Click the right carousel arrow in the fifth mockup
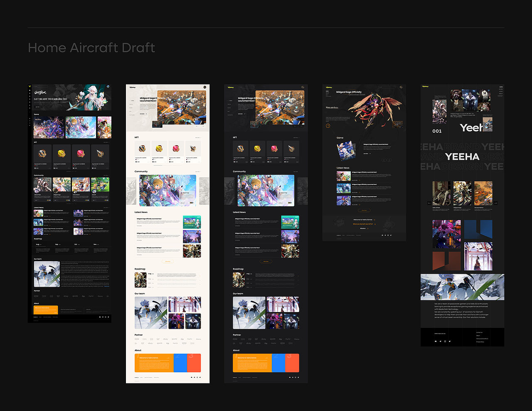The width and height of the screenshot is (532, 411). [495, 203]
